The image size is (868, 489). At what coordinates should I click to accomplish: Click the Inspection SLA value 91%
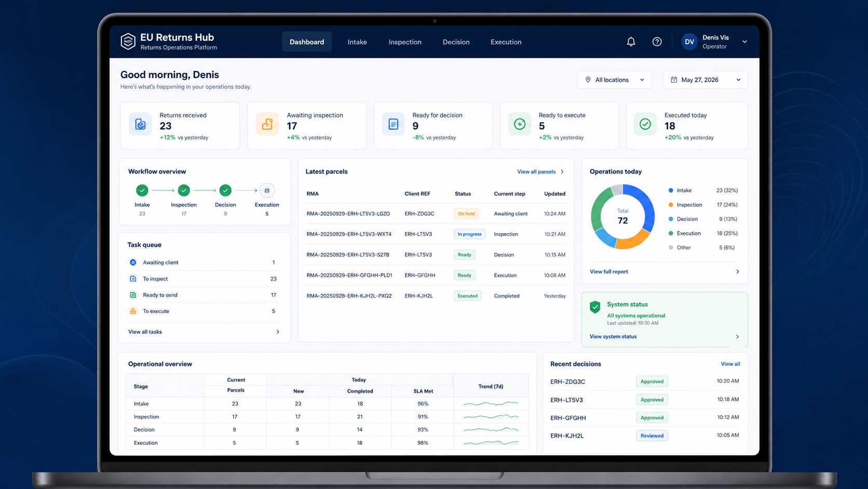[423, 416]
